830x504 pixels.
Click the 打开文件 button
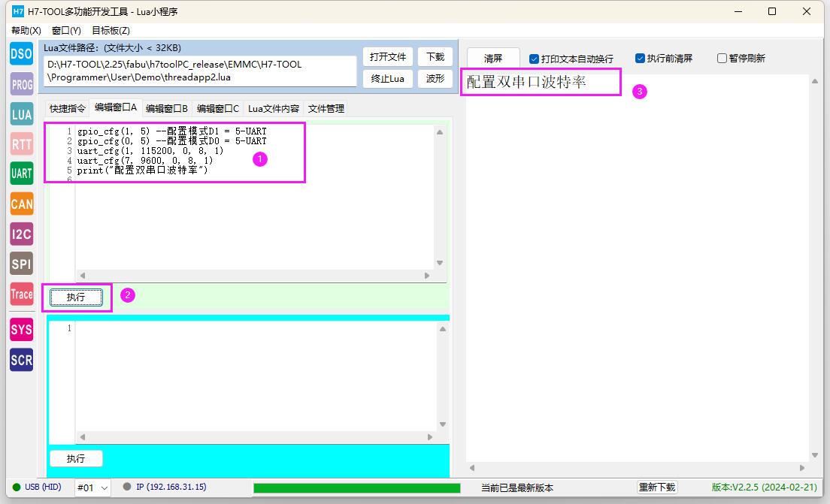point(387,56)
